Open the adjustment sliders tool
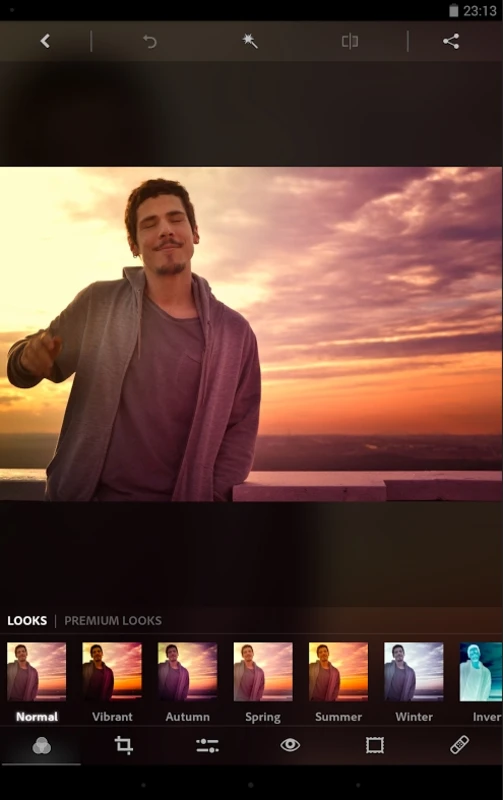The width and height of the screenshot is (503, 800). tap(207, 745)
